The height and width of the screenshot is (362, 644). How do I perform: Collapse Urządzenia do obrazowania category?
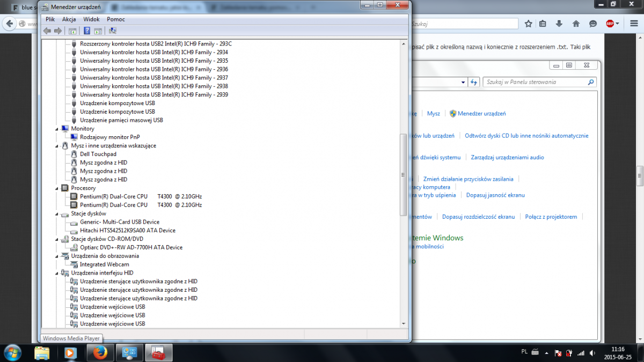[57, 256]
